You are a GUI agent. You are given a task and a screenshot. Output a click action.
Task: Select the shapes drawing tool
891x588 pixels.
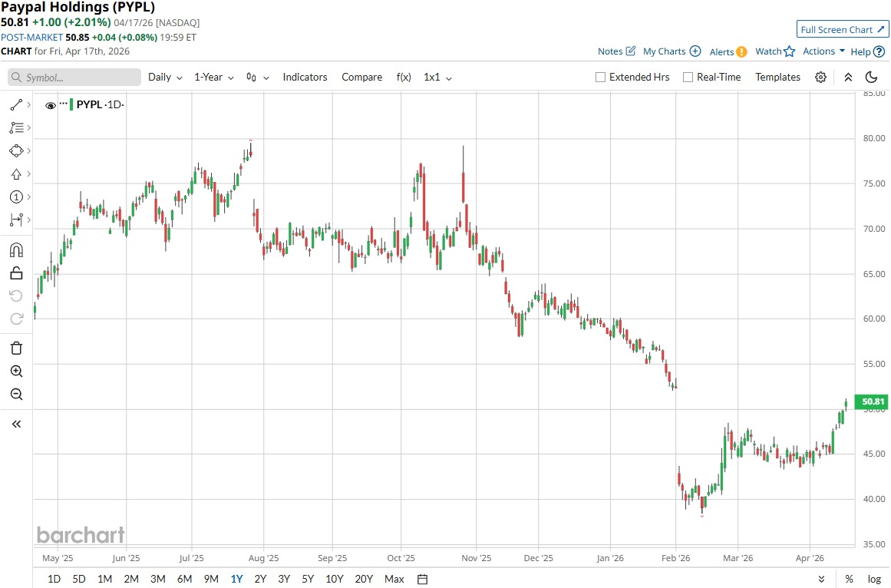click(x=16, y=150)
